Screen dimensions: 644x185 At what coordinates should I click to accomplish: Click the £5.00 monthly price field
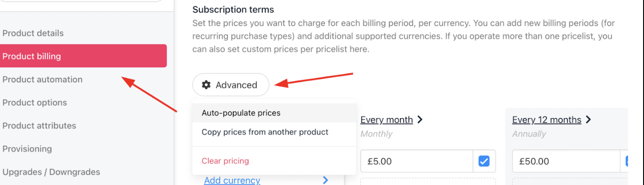tap(416, 161)
